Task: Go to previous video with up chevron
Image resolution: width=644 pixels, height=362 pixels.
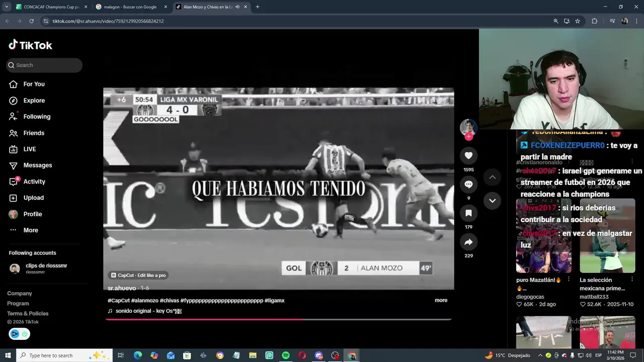Action: (493, 177)
